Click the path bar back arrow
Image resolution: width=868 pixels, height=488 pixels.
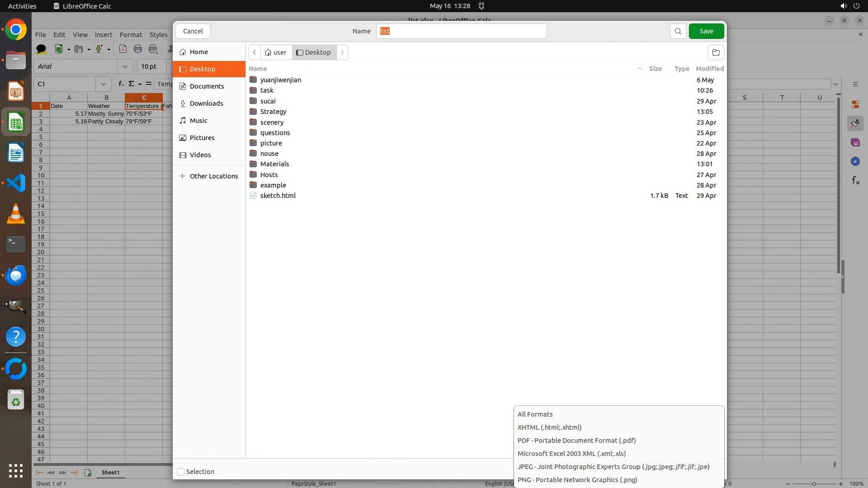255,52
